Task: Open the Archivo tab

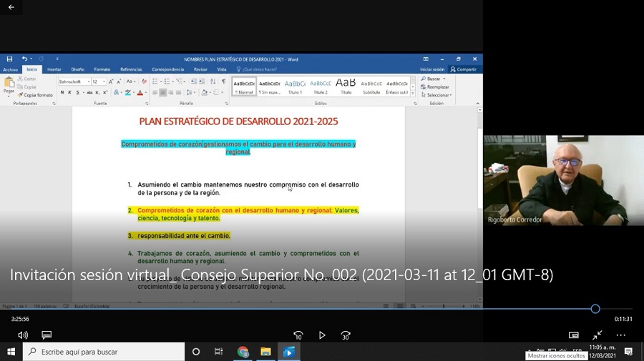Action: pos(10,69)
